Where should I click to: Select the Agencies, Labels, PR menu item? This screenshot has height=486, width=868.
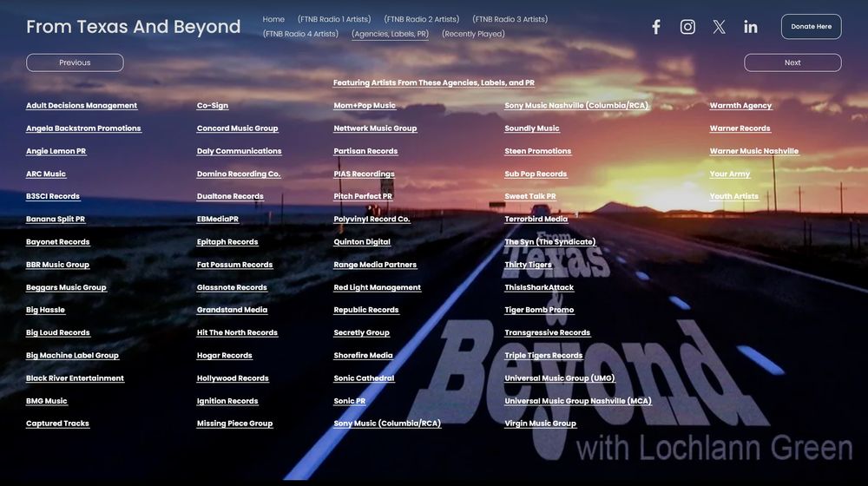click(x=391, y=34)
